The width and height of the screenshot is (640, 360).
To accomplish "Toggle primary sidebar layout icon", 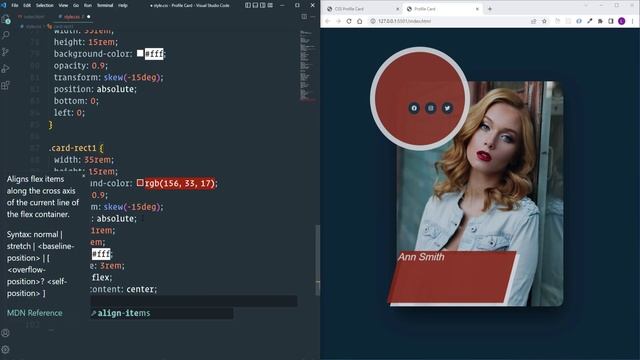I will 248,5.
